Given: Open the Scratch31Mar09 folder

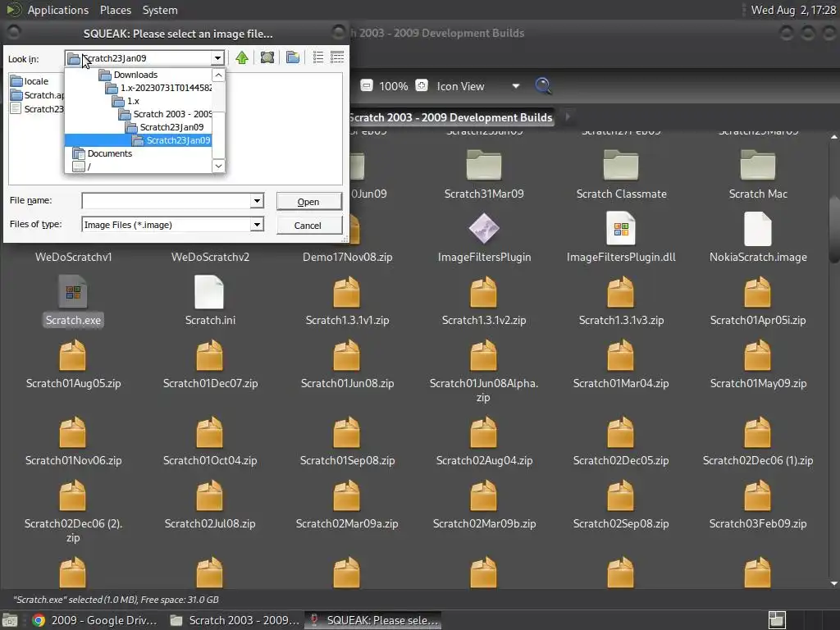Looking at the screenshot, I should click(x=484, y=175).
